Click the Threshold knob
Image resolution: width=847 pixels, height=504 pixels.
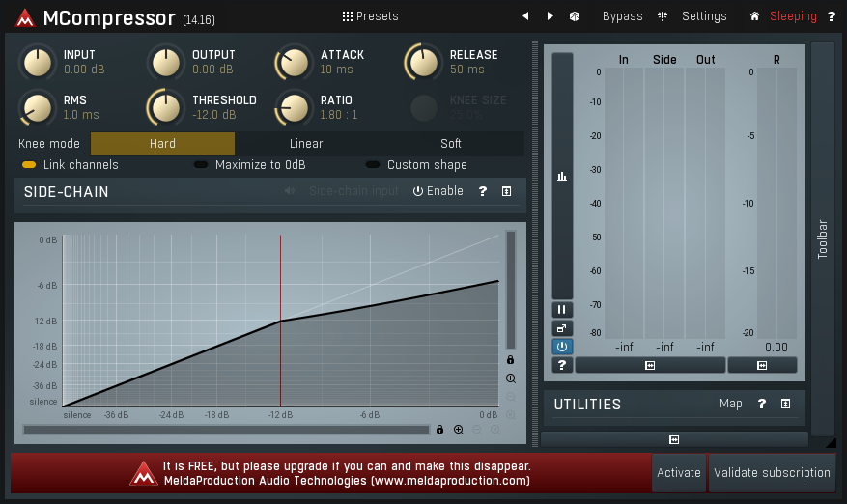click(166, 107)
